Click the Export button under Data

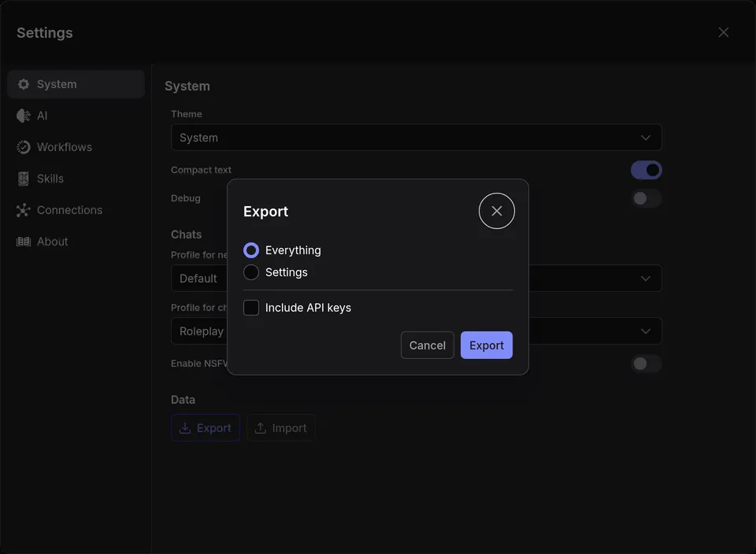point(206,428)
